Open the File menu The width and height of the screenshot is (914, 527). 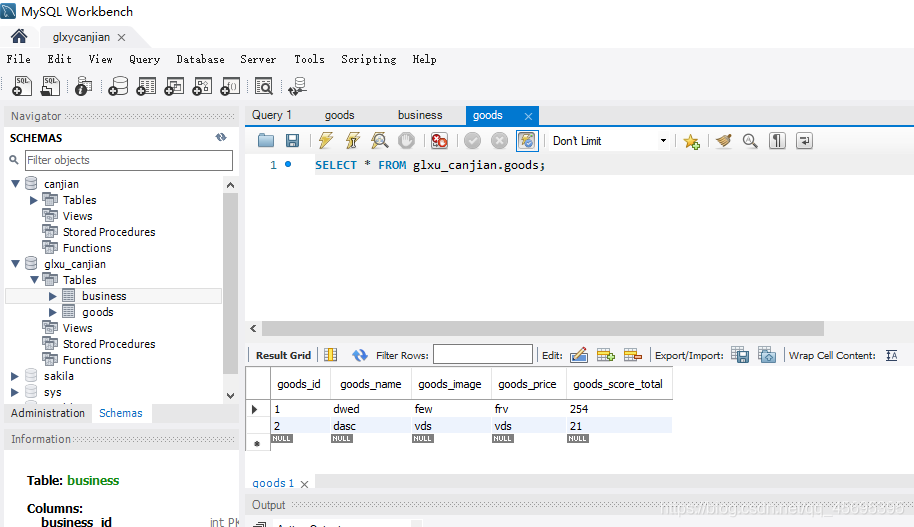[19, 59]
